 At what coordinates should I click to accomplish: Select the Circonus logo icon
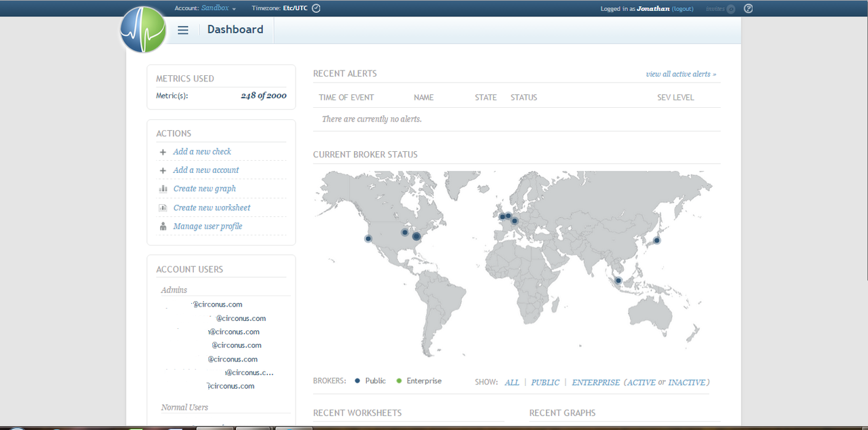click(142, 30)
